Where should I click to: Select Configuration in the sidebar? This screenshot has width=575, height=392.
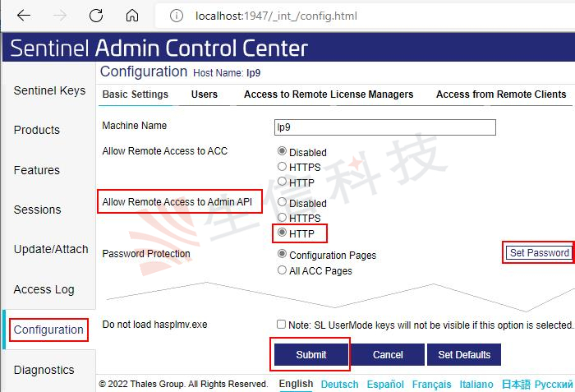click(48, 330)
